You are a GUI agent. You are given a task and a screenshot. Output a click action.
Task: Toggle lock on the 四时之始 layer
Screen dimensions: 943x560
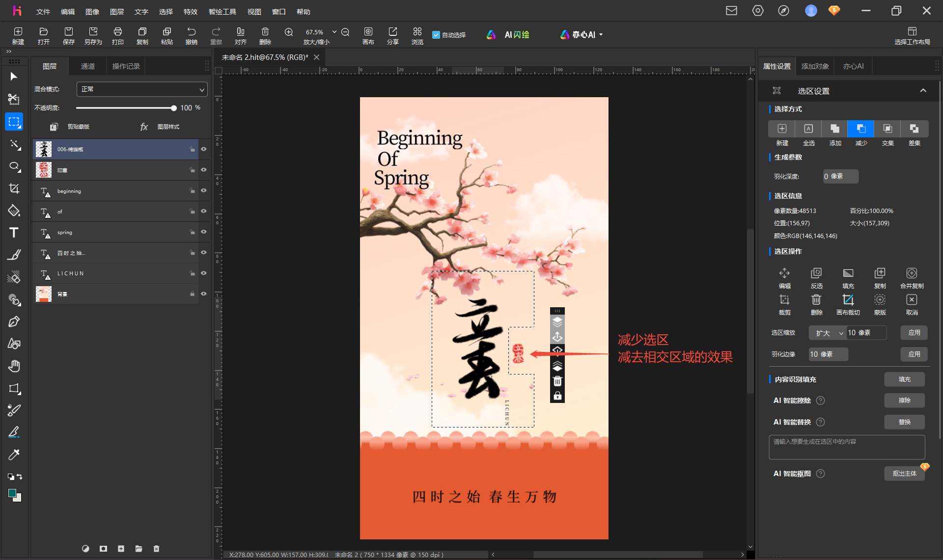[x=192, y=253]
